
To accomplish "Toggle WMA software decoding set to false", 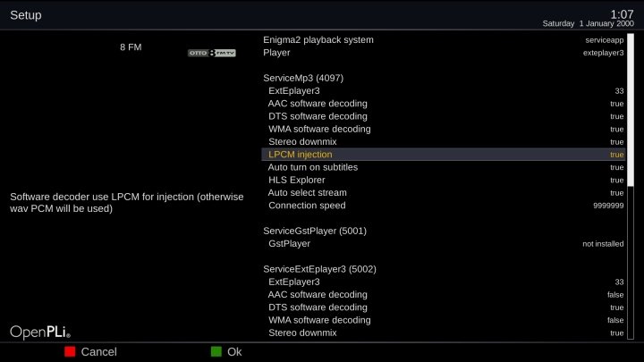I will point(445,320).
